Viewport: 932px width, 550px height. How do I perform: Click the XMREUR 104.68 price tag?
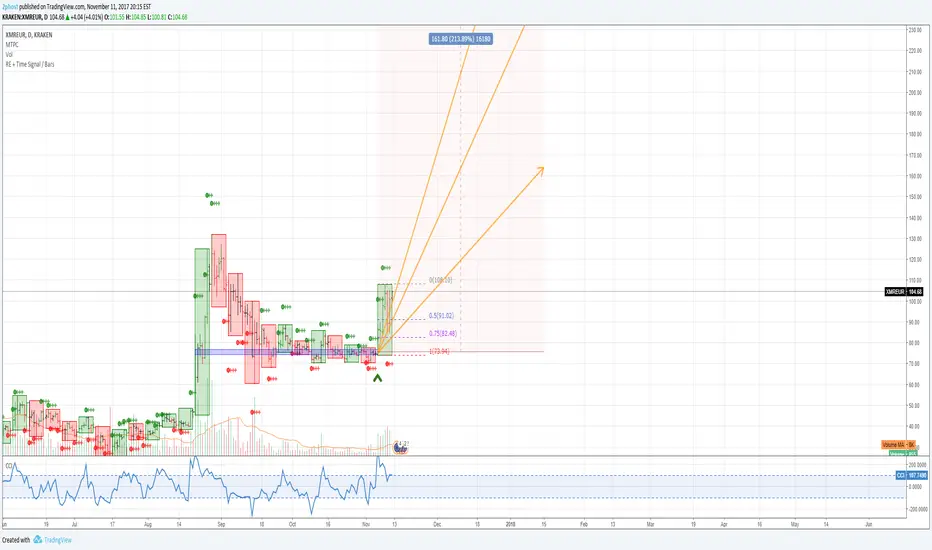coord(903,291)
